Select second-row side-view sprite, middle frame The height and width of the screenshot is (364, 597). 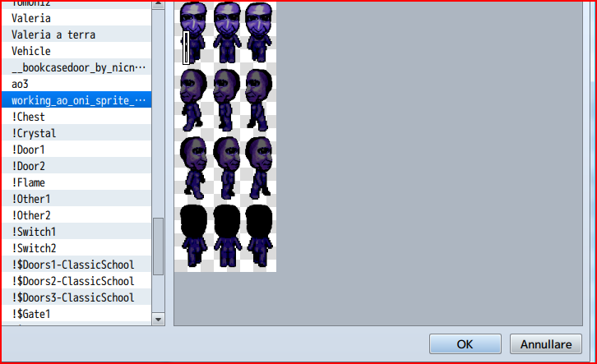(227, 99)
